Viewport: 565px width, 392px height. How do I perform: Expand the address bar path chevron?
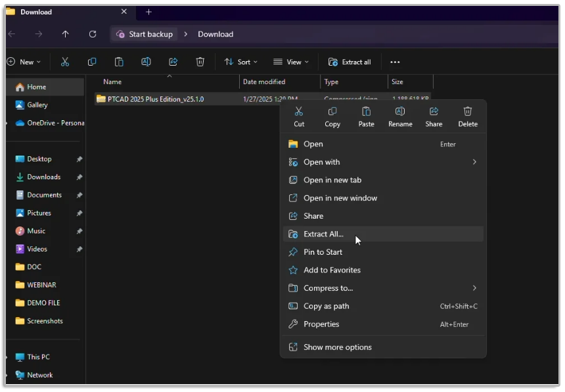(x=185, y=34)
